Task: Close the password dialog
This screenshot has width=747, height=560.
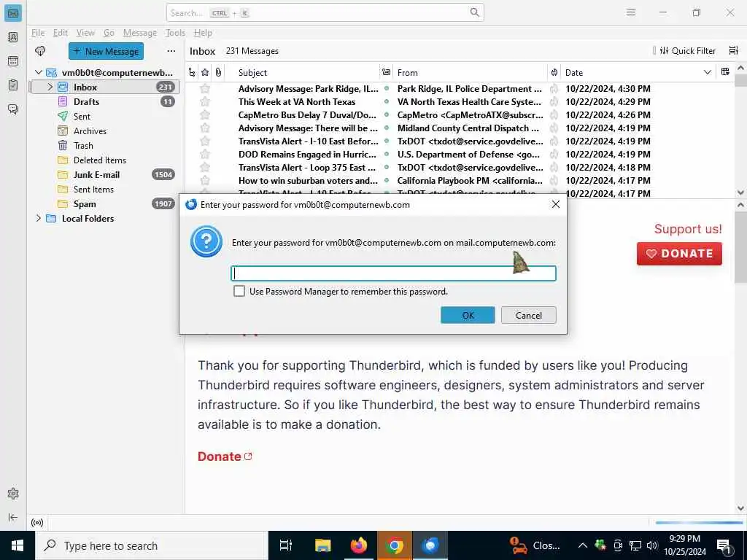Action: (555, 204)
